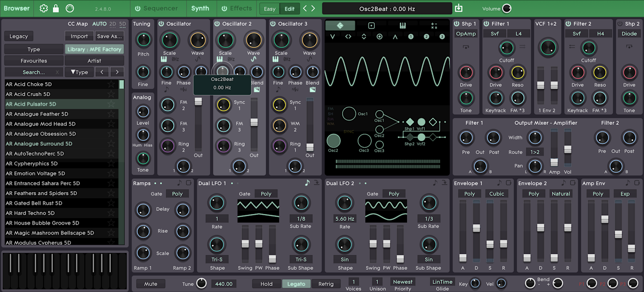Open the Newest priority dropdown

click(403, 282)
